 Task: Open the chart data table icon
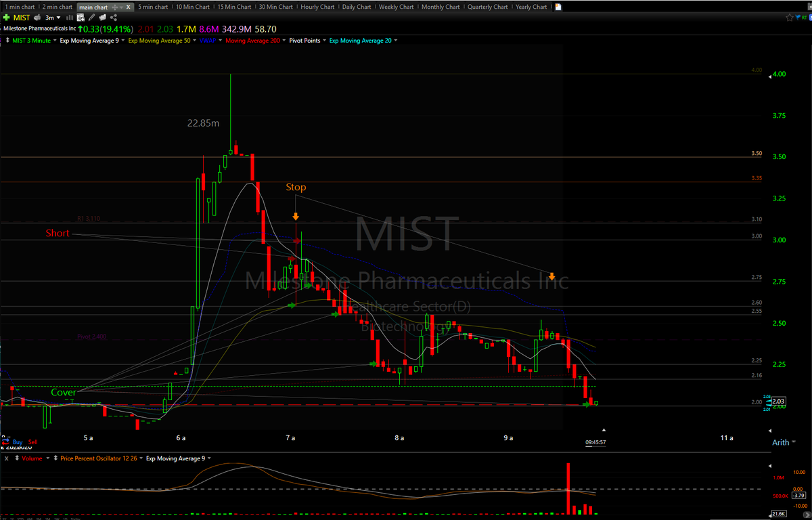pos(81,18)
